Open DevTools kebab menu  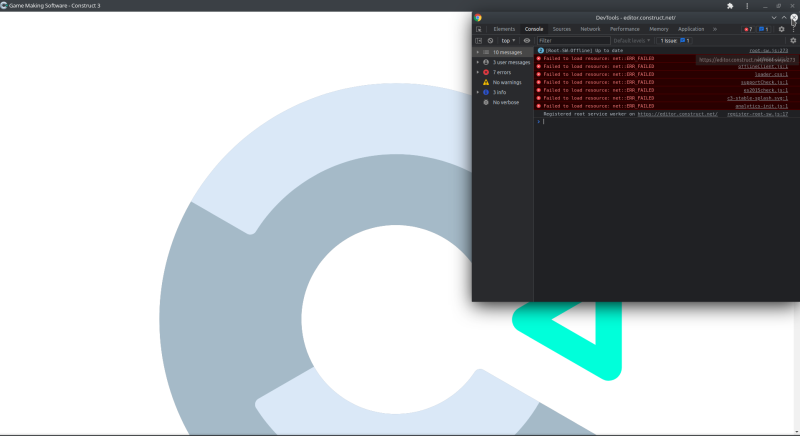793,29
